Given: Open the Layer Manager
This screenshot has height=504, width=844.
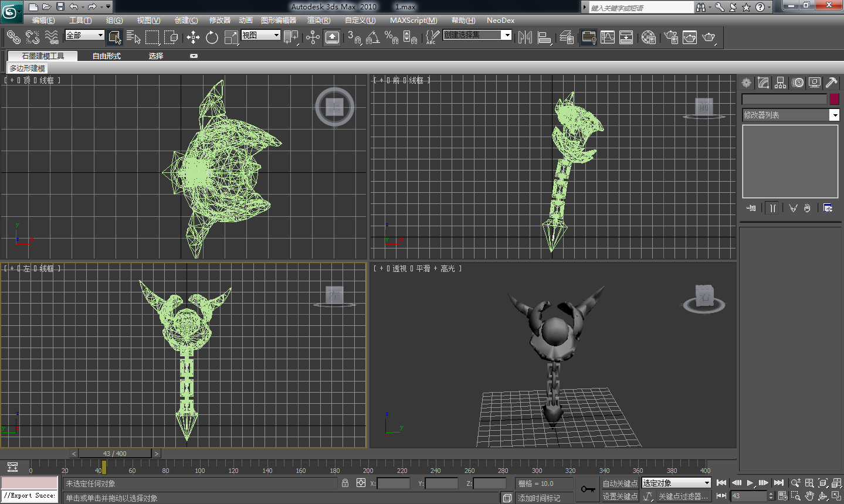Looking at the screenshot, I should pyautogui.click(x=567, y=37).
